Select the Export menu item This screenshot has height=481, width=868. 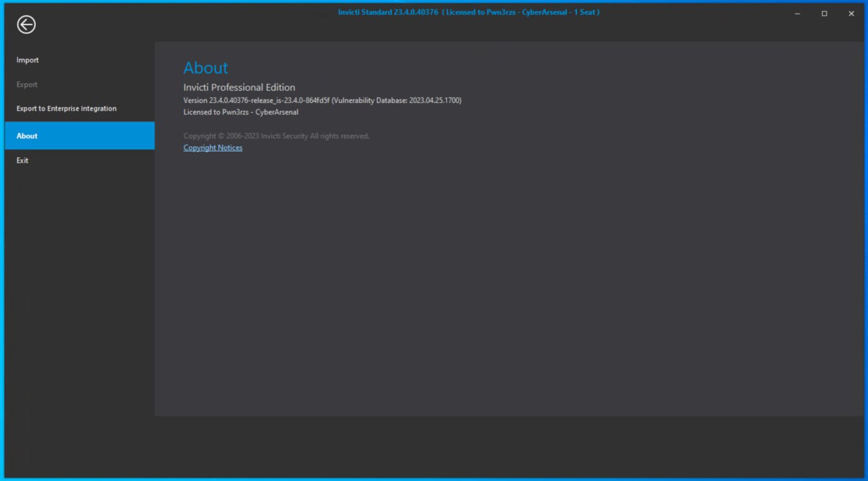click(79, 85)
